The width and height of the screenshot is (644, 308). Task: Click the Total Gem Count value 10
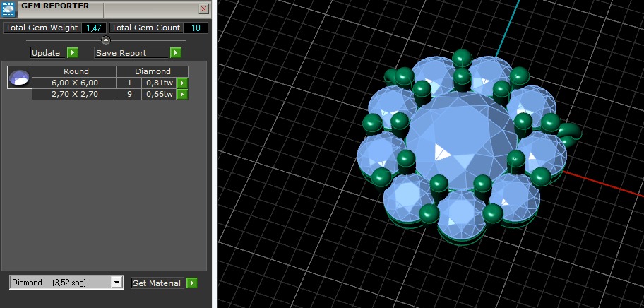[196, 28]
